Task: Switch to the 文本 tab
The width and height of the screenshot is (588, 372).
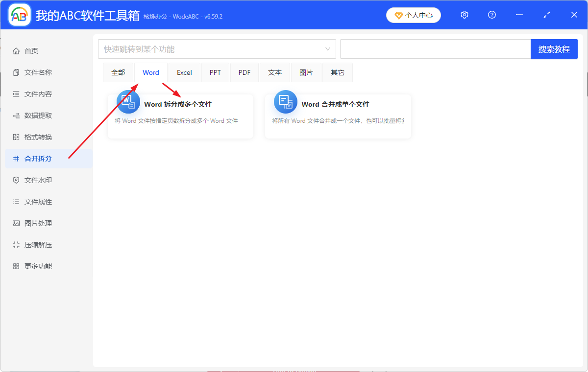Action: 275,72
